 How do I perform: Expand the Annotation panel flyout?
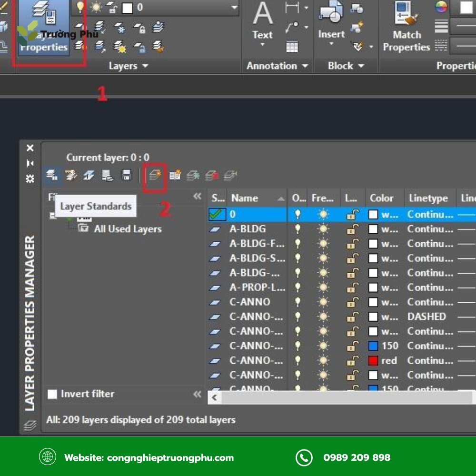[x=305, y=66]
